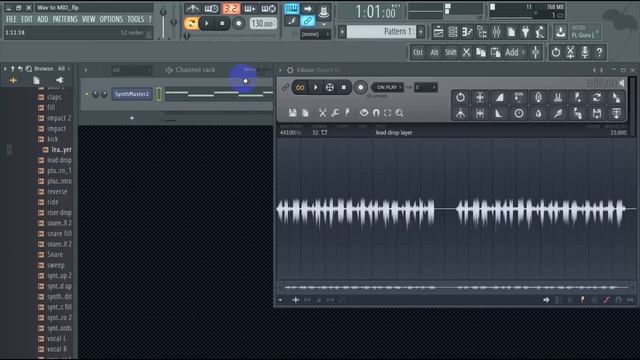Click the add channel plus button
The width and height of the screenshot is (640, 360).
point(132,118)
